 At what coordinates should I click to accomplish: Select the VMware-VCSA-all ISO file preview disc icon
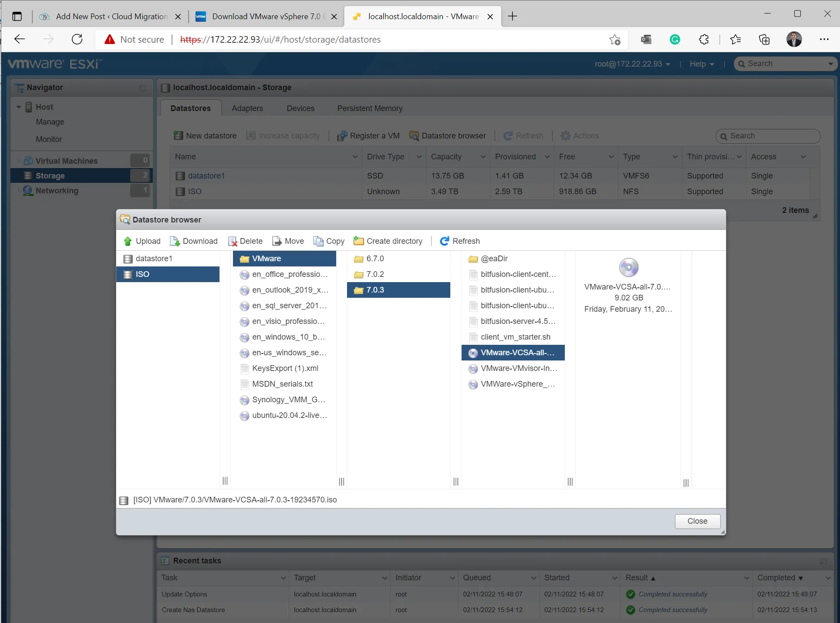point(629,267)
